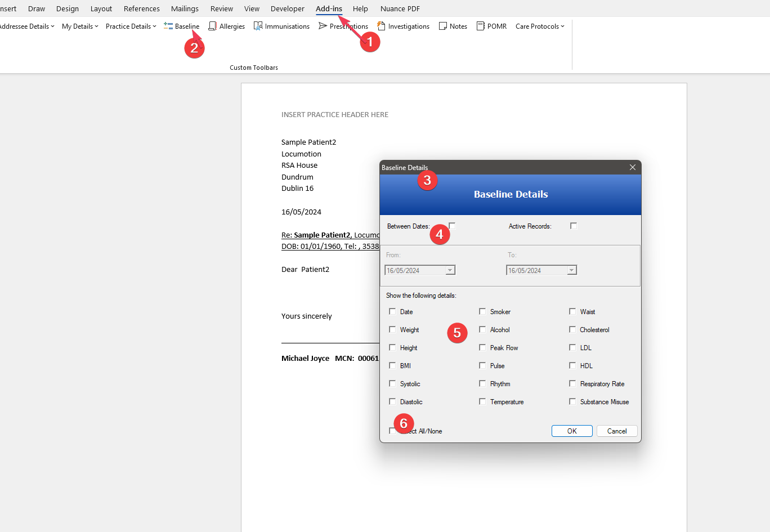Open the Investigations icon

pos(381,26)
